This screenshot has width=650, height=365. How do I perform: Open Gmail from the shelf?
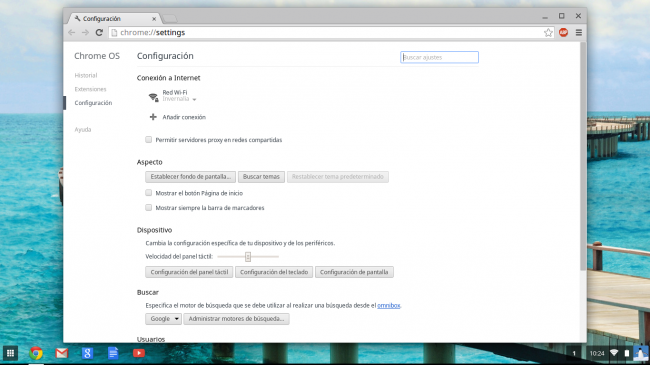pos(62,353)
